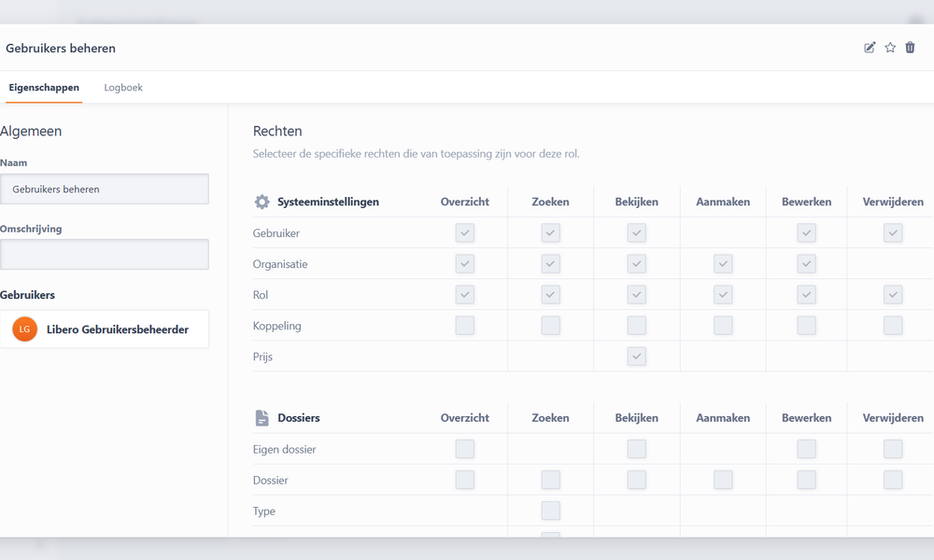
Task: Click the Gebruikers section label
Action: (27, 295)
